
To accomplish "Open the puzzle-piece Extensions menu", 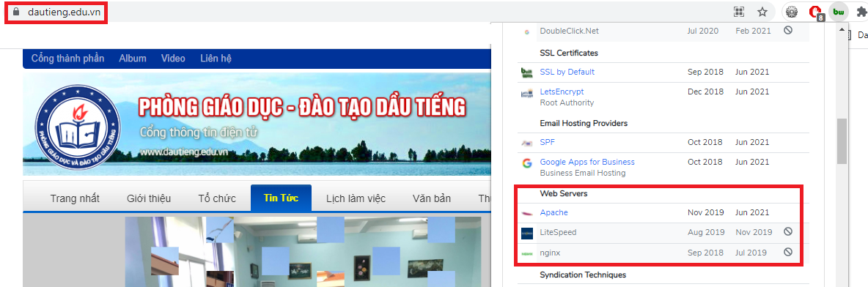I will [861, 12].
